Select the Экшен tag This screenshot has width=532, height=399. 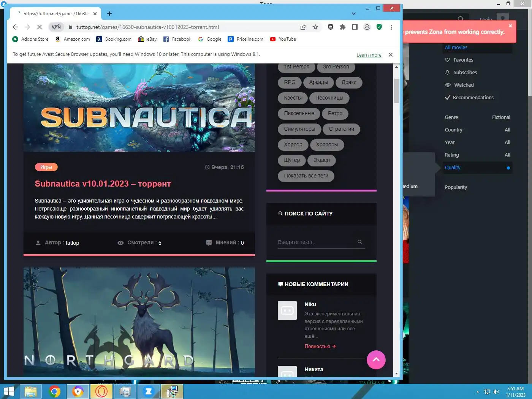click(321, 160)
